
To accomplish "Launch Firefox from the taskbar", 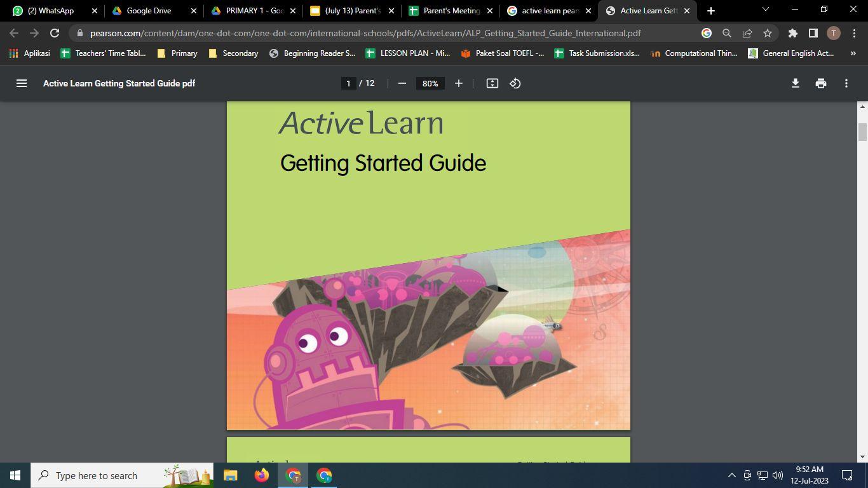I will click(x=261, y=475).
